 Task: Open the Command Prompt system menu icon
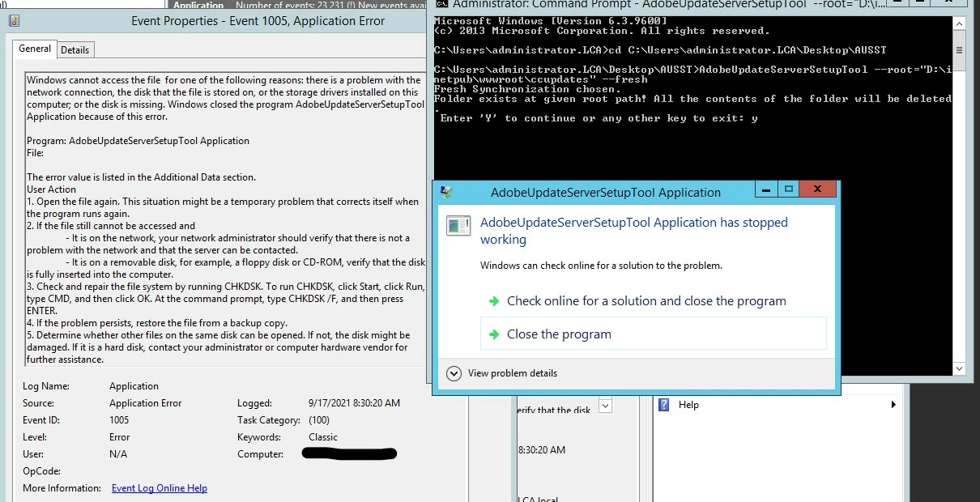click(x=441, y=4)
